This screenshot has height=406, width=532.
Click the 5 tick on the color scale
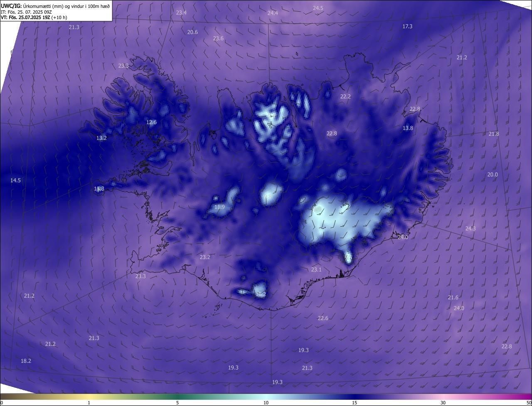point(177,403)
